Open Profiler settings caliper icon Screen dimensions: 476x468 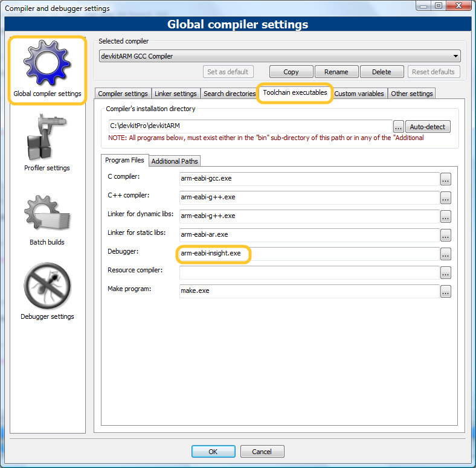pyautogui.click(x=47, y=139)
